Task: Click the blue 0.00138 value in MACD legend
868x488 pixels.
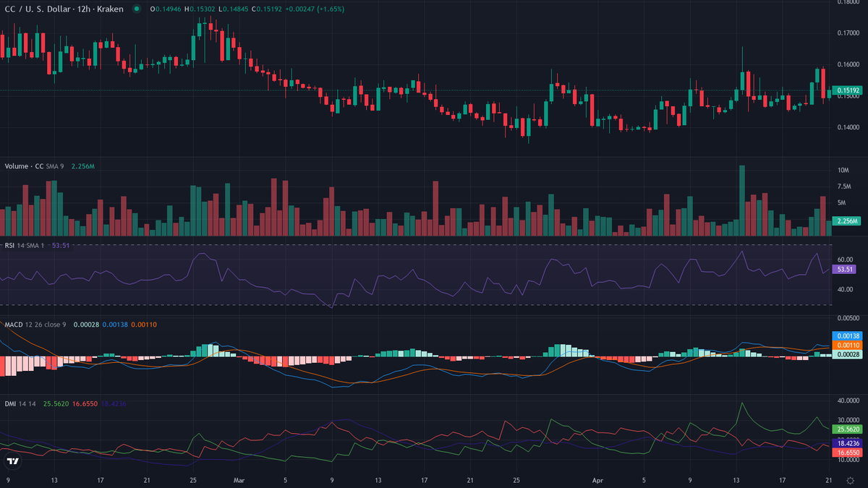Action: click(x=114, y=325)
